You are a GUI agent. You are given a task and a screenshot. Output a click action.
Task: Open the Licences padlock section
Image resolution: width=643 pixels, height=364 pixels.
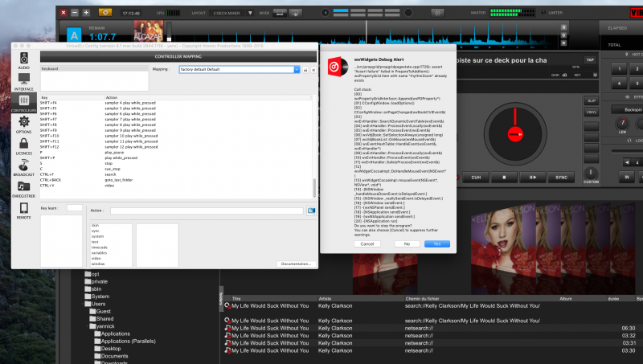pos(24,146)
